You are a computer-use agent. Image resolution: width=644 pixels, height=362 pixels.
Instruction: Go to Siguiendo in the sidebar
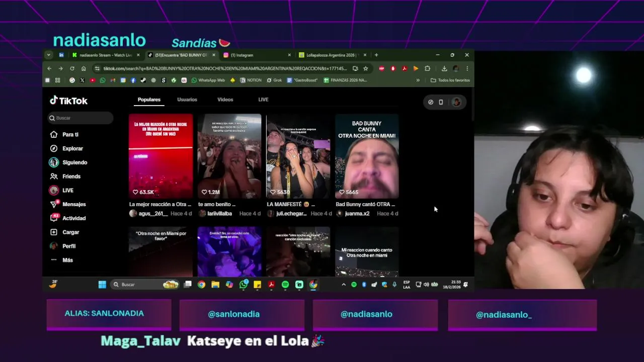point(68,162)
